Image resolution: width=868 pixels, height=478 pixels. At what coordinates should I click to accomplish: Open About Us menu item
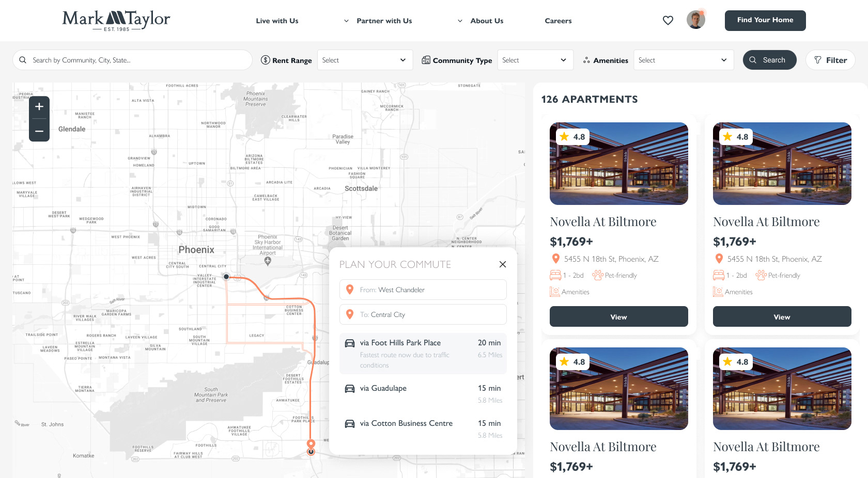point(487,21)
